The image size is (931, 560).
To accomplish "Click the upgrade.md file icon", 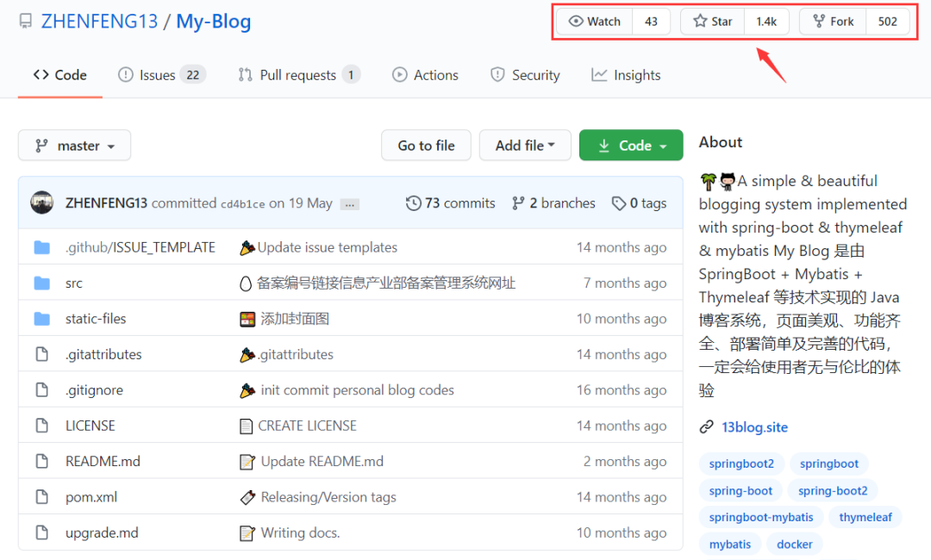I will tap(41, 532).
